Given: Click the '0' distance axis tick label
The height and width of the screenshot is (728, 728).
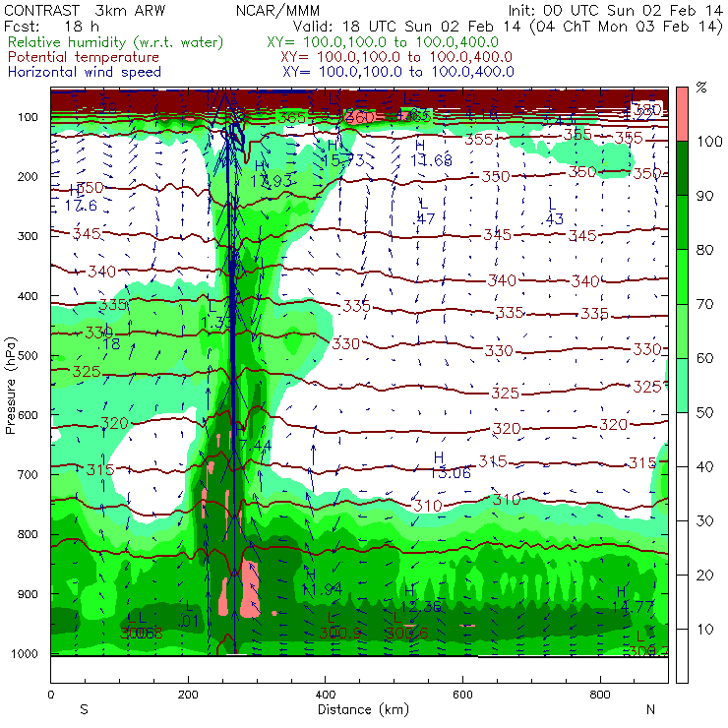Looking at the screenshot, I should tap(50, 695).
